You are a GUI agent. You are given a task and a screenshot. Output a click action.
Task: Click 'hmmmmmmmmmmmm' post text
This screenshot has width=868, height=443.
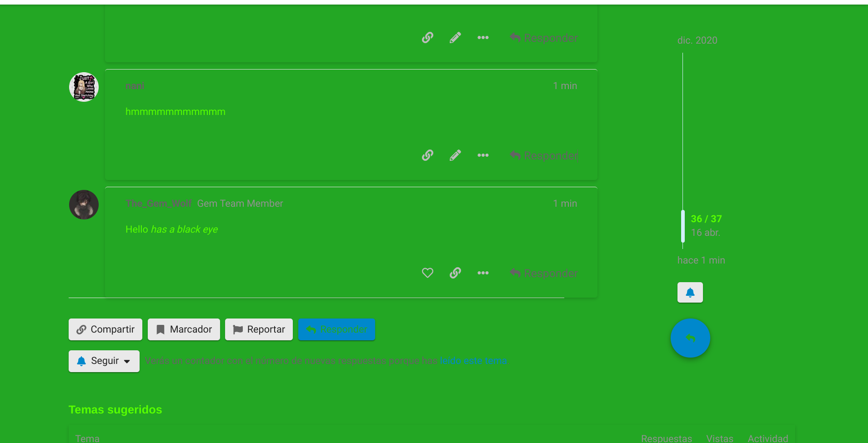(176, 112)
